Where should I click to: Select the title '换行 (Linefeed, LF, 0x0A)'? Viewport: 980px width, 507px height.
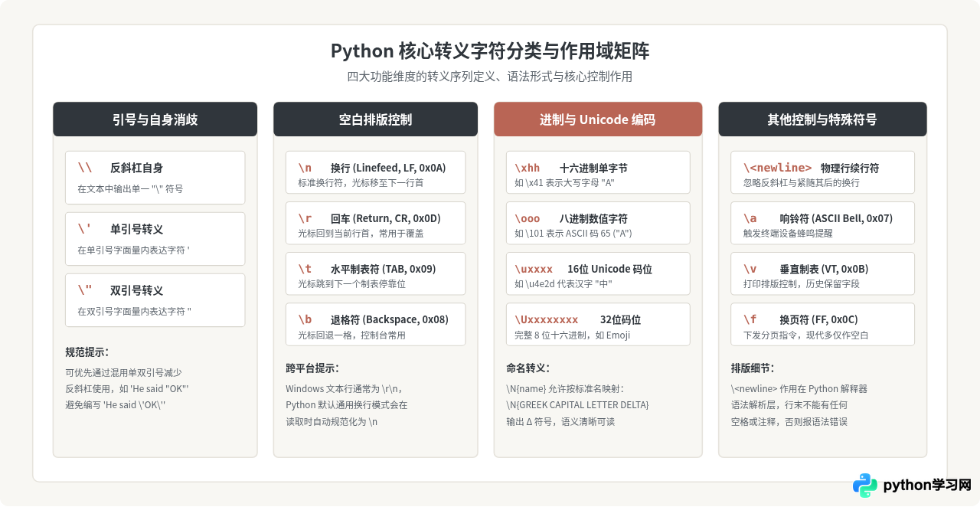coord(388,168)
